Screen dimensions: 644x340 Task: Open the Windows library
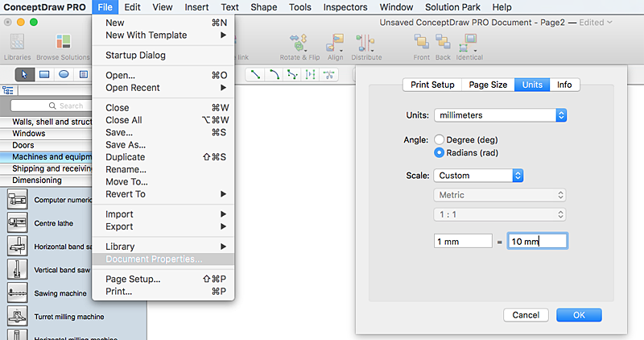(x=46, y=134)
